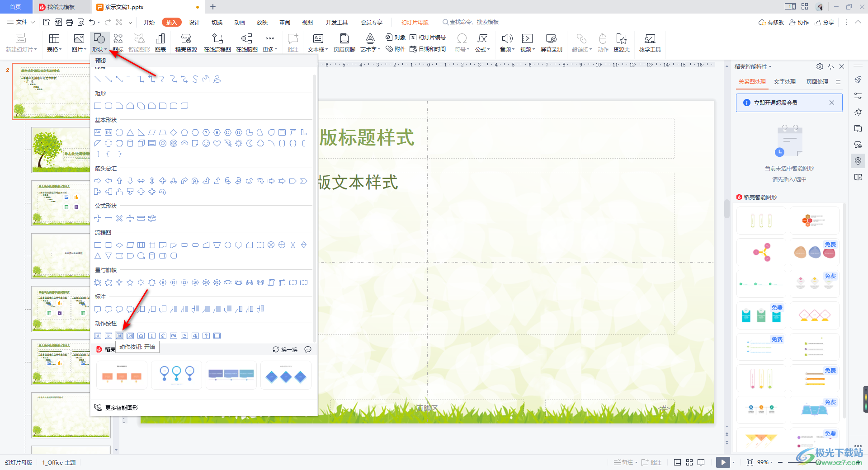
Task: Select the Sound action button shape
Action: click(195, 336)
